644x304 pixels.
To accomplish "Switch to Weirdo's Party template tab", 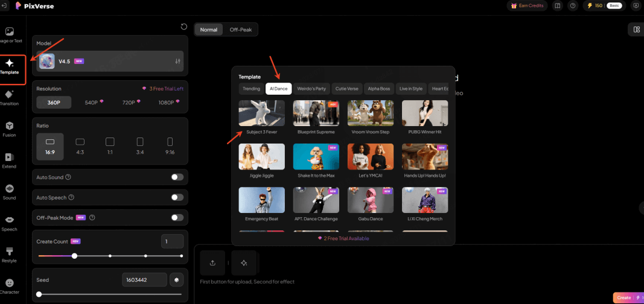I will click(311, 89).
